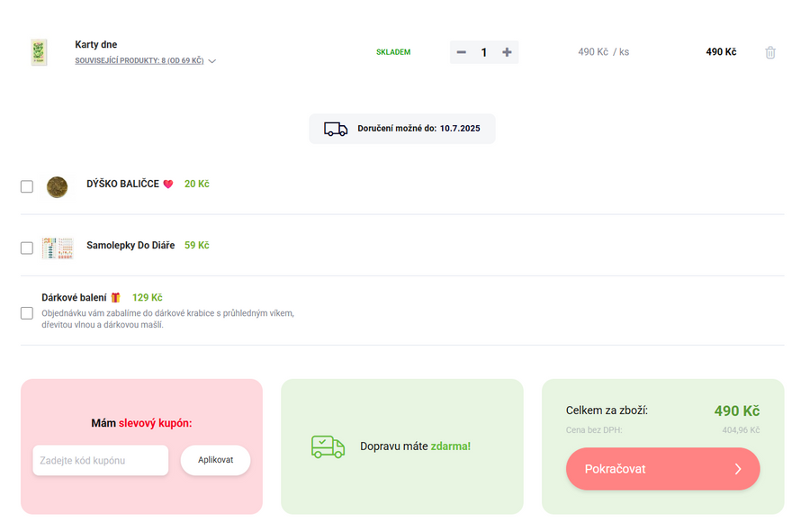Click the heart icon beside DÝŠKO BALÍČCE

click(167, 185)
